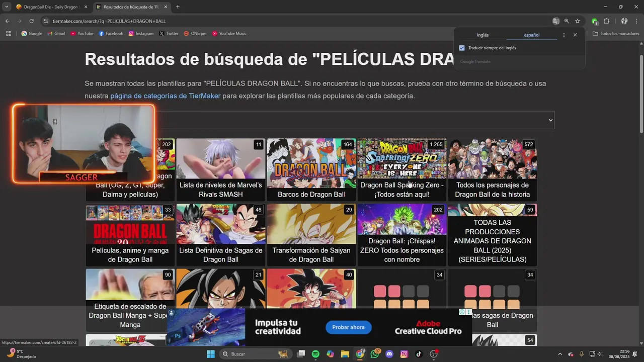Screen dimensions: 644x362
Task: Go back using the back arrow
Action: (7, 21)
